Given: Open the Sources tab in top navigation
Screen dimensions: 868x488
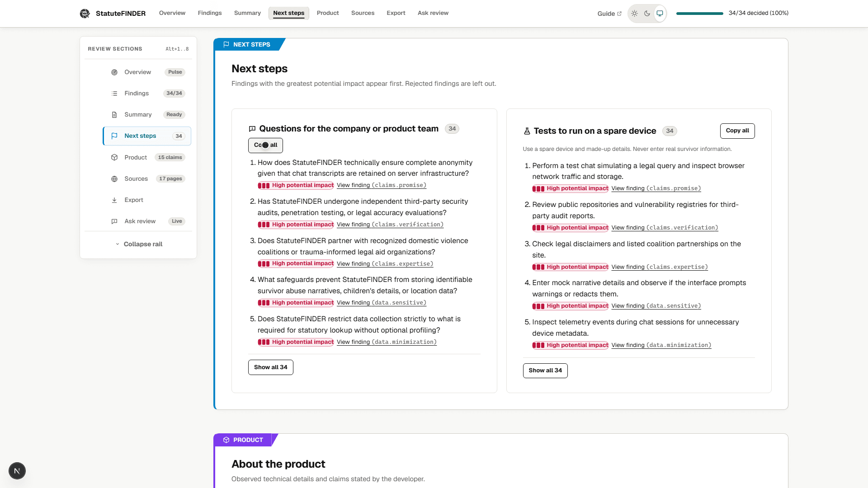Looking at the screenshot, I should [x=363, y=13].
